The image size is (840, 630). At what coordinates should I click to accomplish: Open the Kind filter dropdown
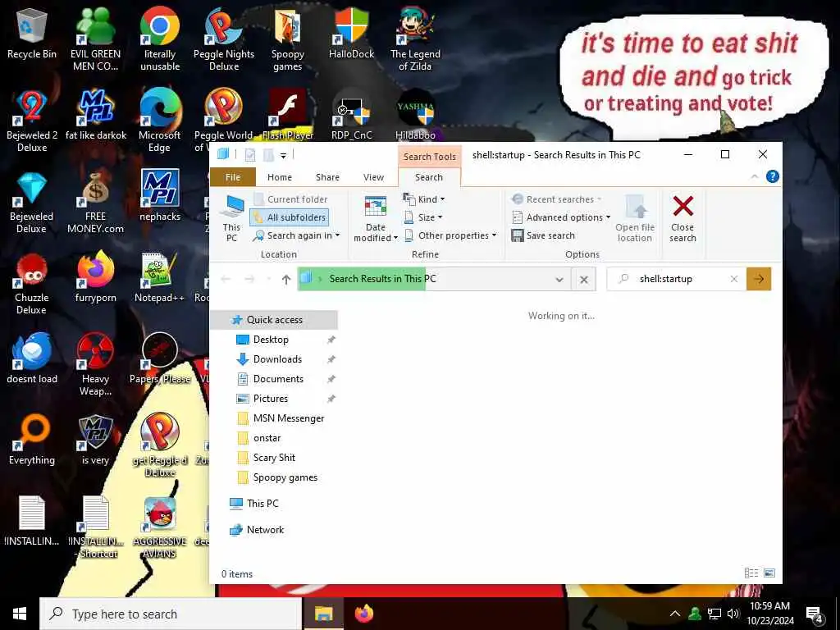[x=424, y=199]
